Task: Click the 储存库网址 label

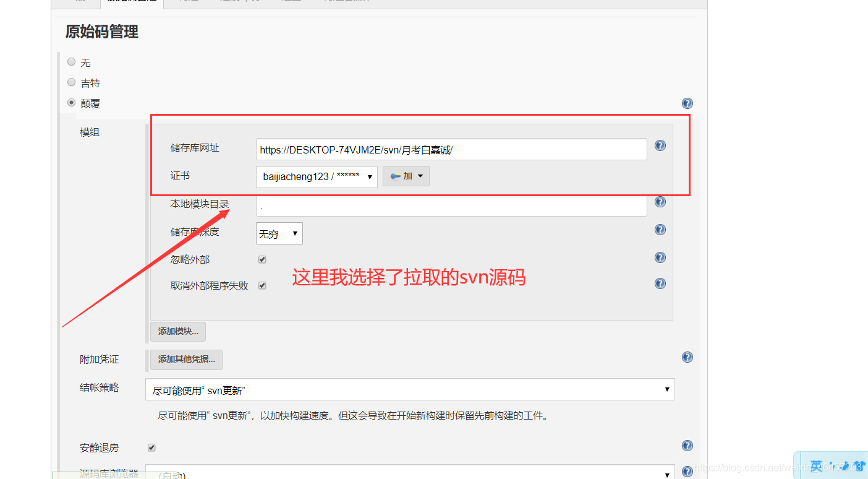Action: point(195,148)
